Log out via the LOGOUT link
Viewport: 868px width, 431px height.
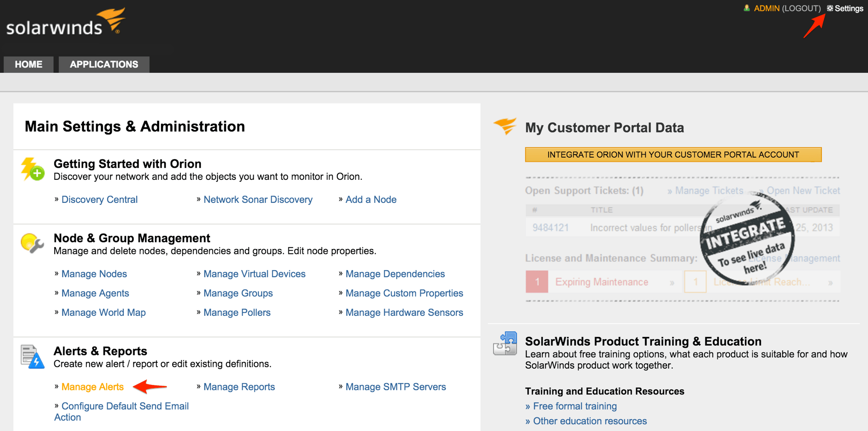802,8
